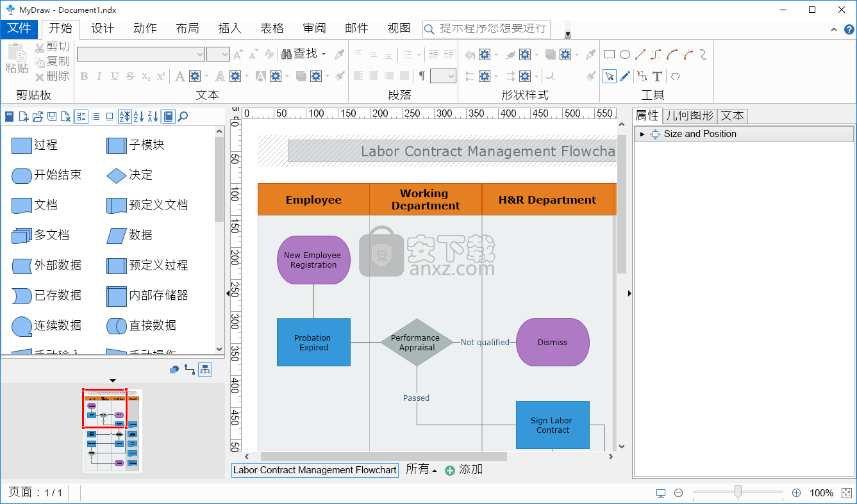Search shapes with magnifier icon
The image size is (857, 504).
pyautogui.click(x=183, y=117)
